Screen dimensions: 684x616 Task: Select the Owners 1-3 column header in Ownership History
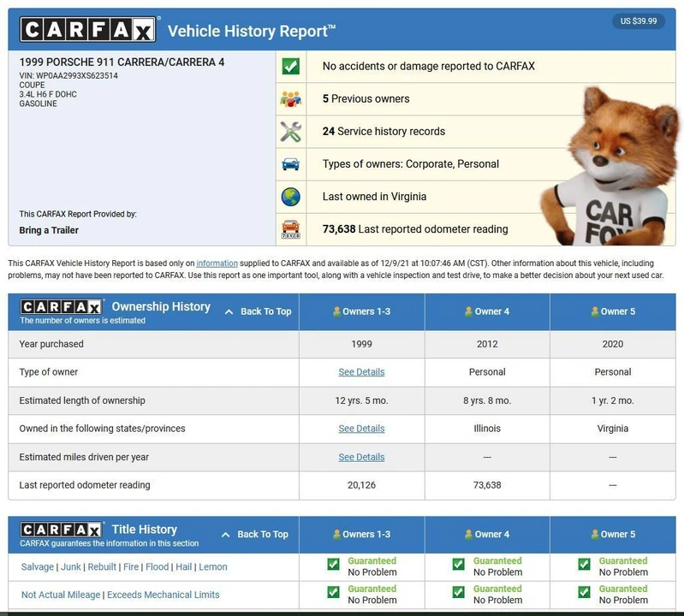point(361,311)
